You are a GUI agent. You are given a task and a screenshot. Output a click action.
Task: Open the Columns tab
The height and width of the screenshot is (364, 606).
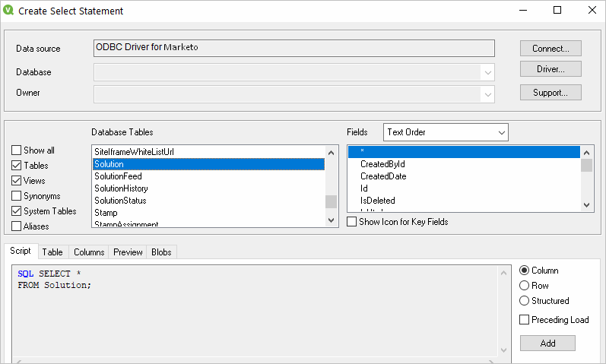[x=89, y=252]
